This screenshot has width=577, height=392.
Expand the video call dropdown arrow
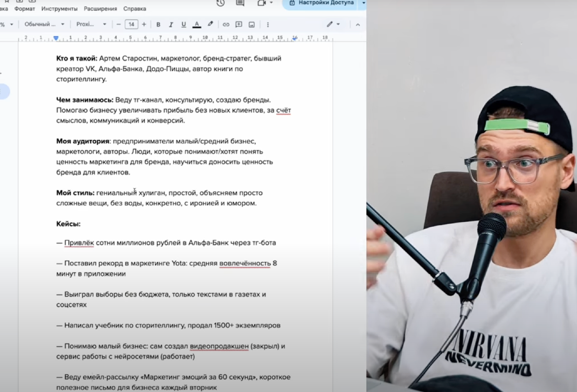click(x=271, y=3)
